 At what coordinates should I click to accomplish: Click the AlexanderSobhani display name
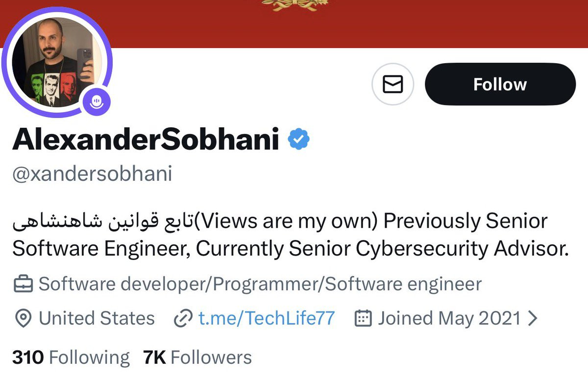click(146, 140)
